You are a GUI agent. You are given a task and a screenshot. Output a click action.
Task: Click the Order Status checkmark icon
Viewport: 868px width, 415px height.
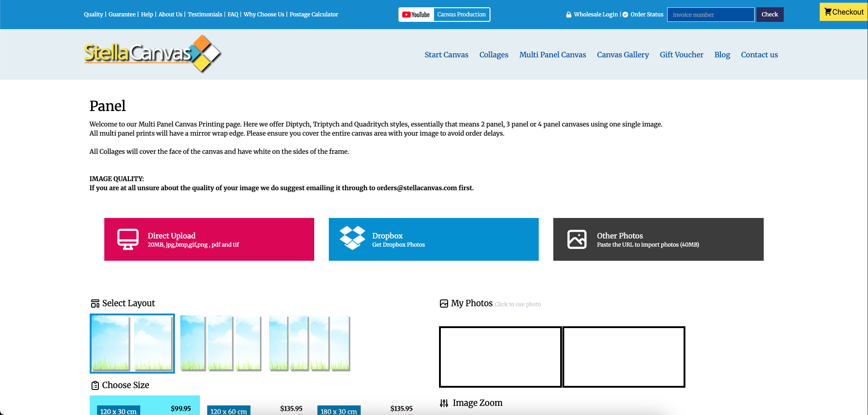[x=625, y=15]
